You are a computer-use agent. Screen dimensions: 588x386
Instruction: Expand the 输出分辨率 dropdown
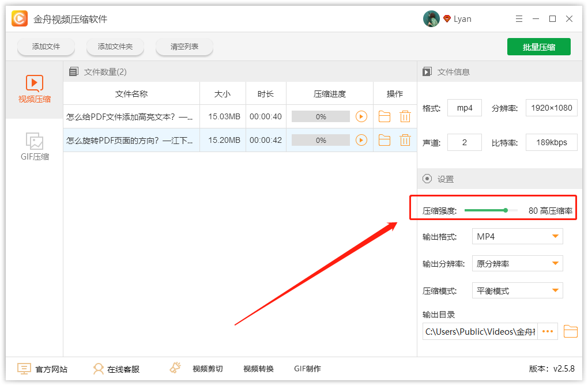pos(518,263)
